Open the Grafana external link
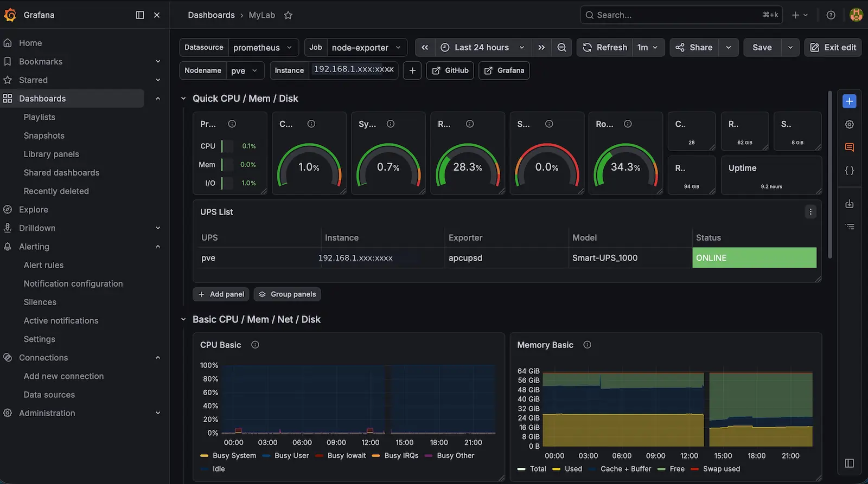 (x=504, y=70)
